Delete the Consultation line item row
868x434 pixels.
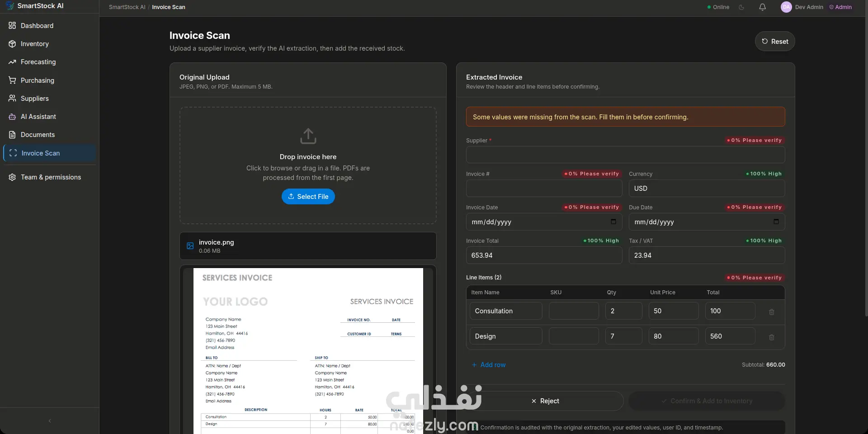coord(772,312)
